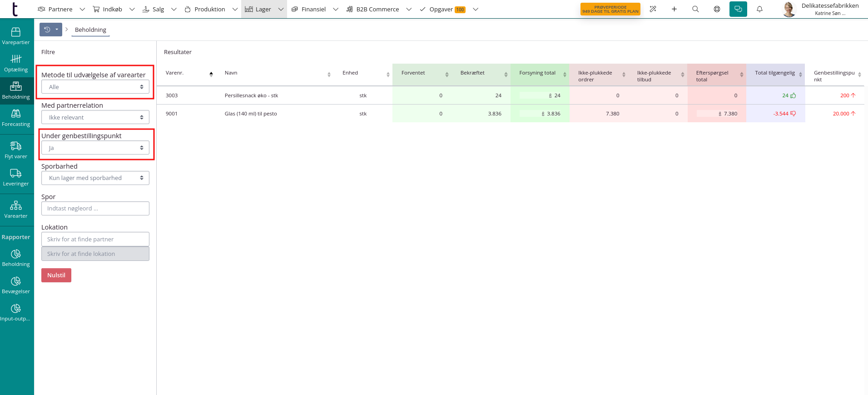Open Varearter hierarchy icon
This screenshot has height=395, width=868.
coord(16,209)
